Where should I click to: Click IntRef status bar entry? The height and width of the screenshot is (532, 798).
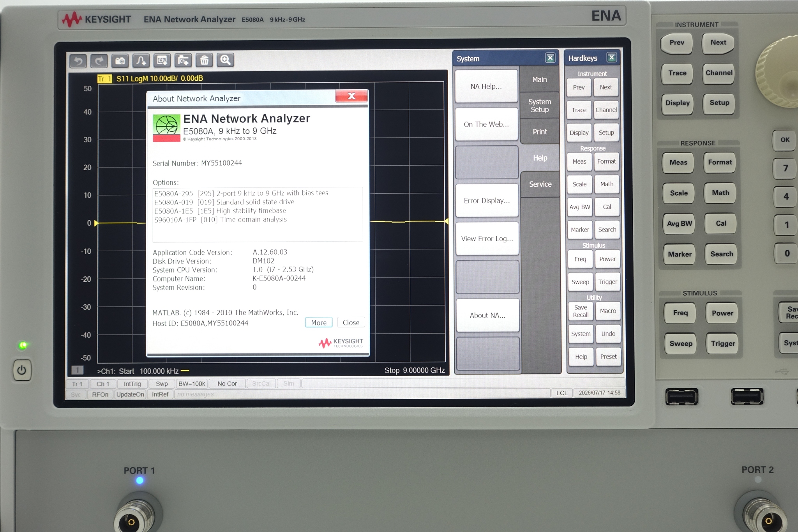(160, 394)
